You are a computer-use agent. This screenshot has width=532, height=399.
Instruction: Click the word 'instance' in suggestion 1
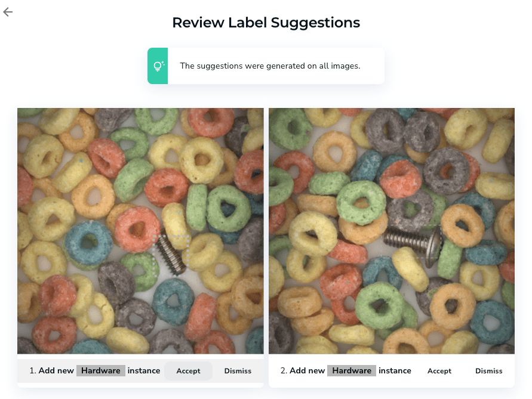[x=144, y=370]
